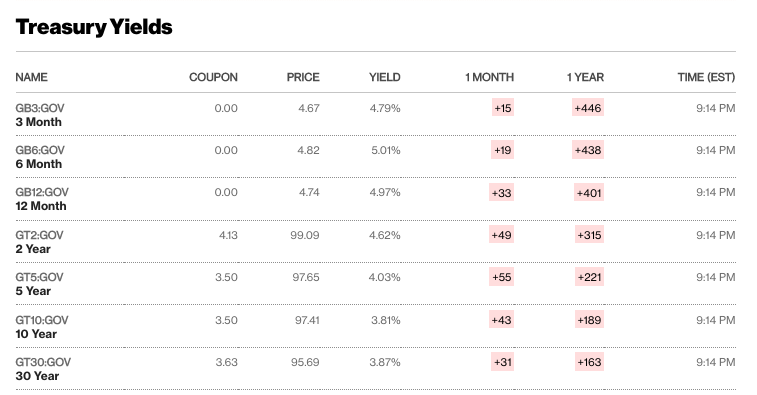Click the 99.09 price for 2 Year

click(x=305, y=235)
